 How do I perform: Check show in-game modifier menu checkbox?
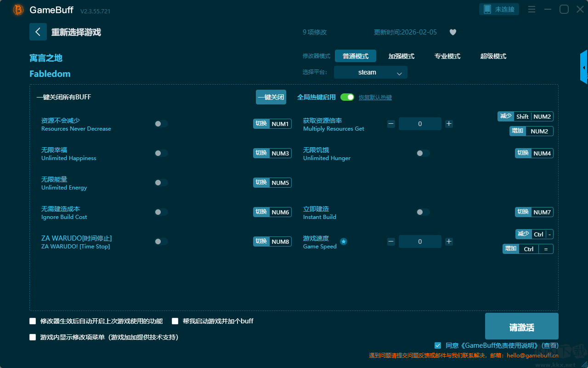[x=33, y=337]
